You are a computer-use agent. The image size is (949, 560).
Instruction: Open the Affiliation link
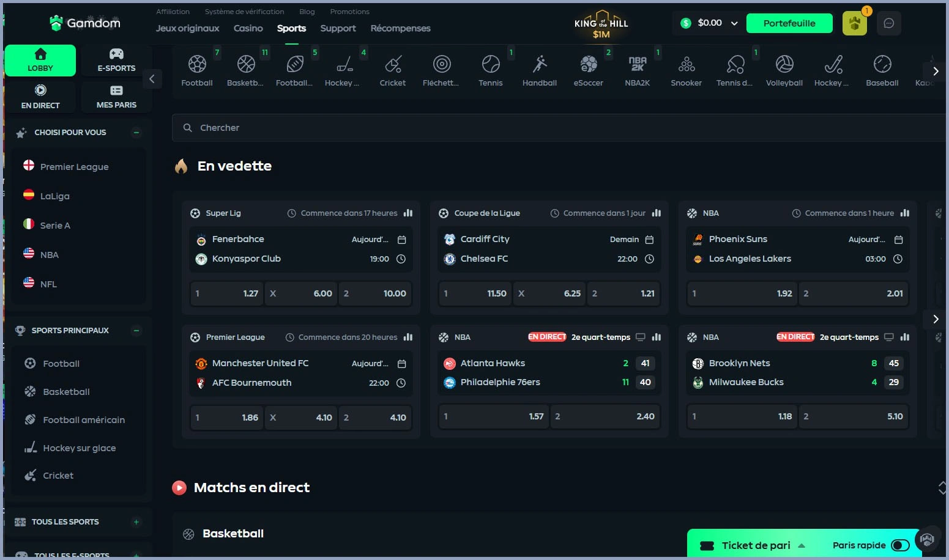[173, 12]
